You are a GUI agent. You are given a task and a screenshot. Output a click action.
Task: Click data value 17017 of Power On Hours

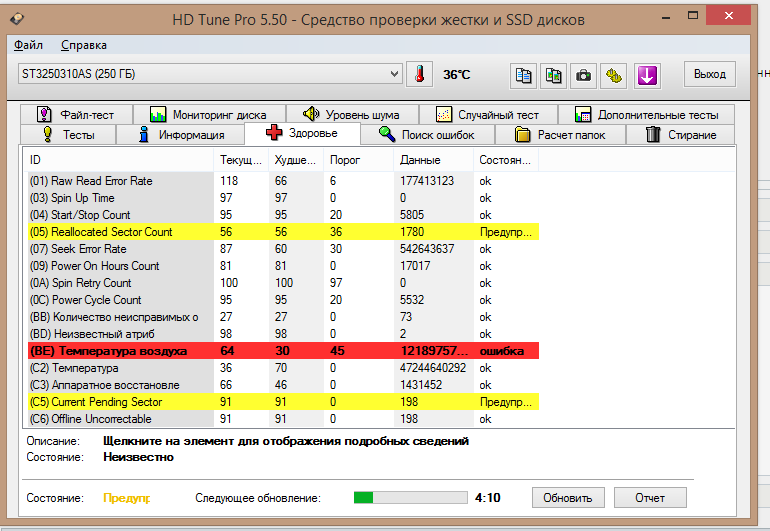tap(415, 266)
